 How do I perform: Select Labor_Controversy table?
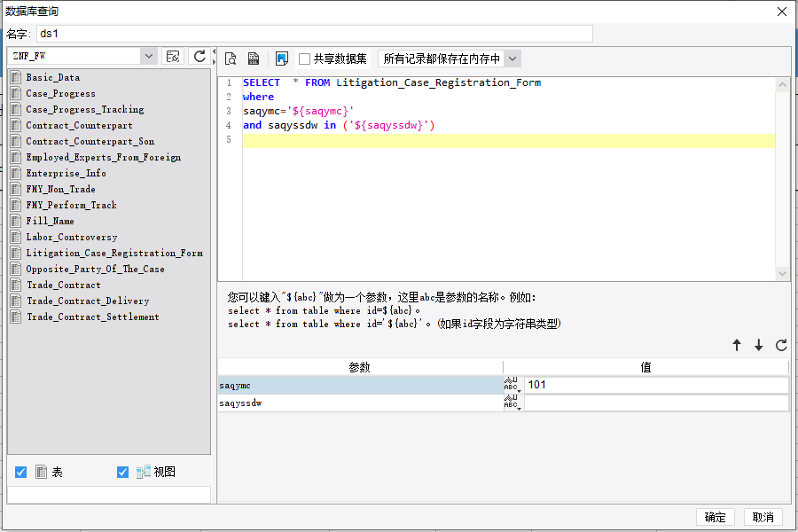(72, 237)
